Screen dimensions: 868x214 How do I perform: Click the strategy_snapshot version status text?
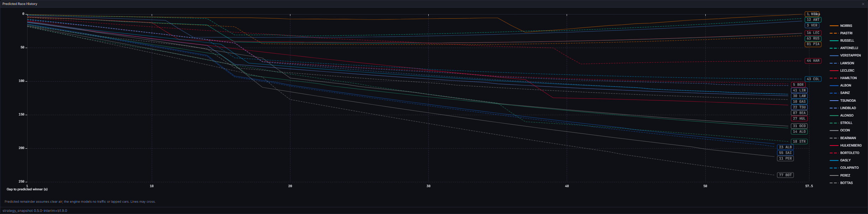click(35, 211)
